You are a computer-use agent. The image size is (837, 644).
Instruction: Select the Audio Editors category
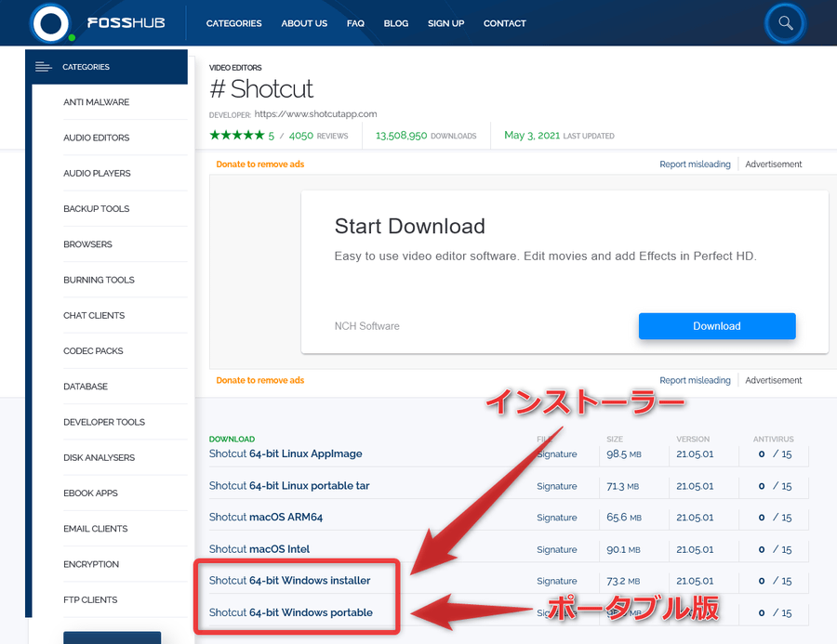click(x=97, y=138)
